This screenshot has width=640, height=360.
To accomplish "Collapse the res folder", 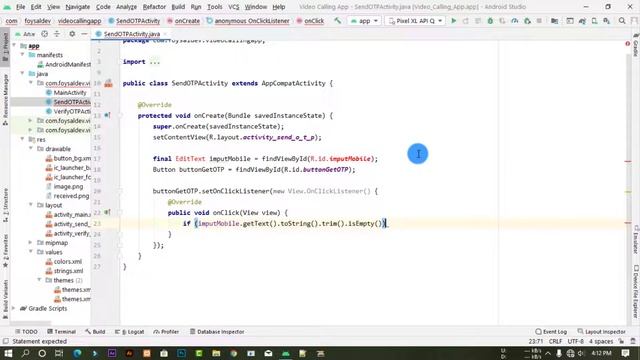I will (x=23, y=139).
